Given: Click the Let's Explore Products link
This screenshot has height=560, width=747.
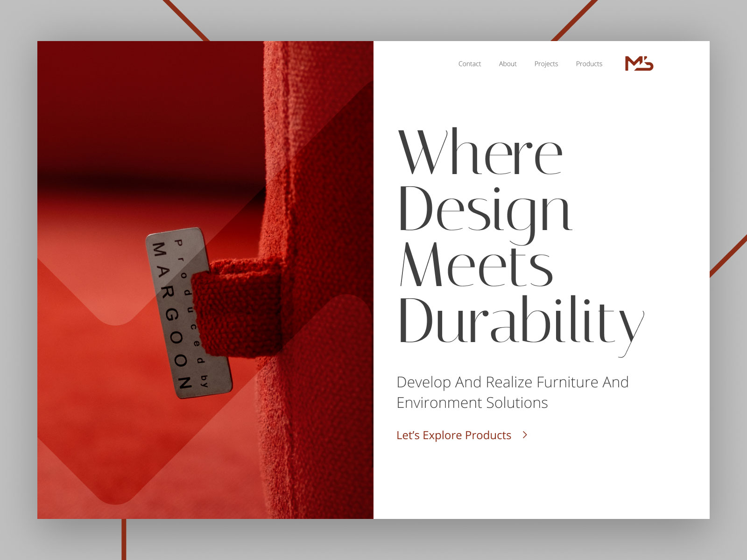Looking at the screenshot, I should tap(453, 435).
